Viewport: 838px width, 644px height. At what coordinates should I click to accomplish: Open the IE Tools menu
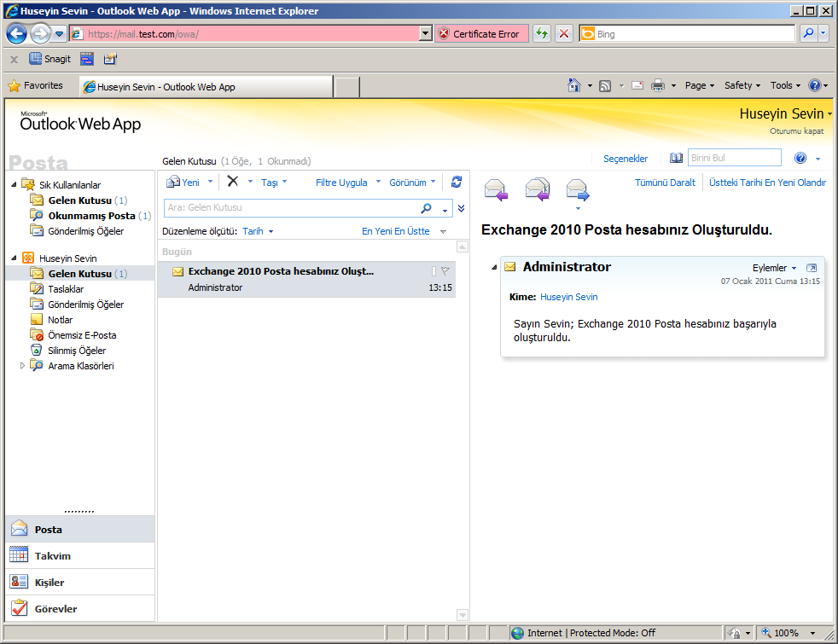click(x=786, y=85)
